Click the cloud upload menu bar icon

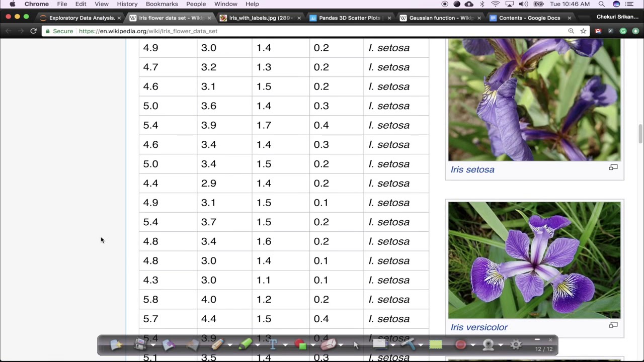[469, 4]
